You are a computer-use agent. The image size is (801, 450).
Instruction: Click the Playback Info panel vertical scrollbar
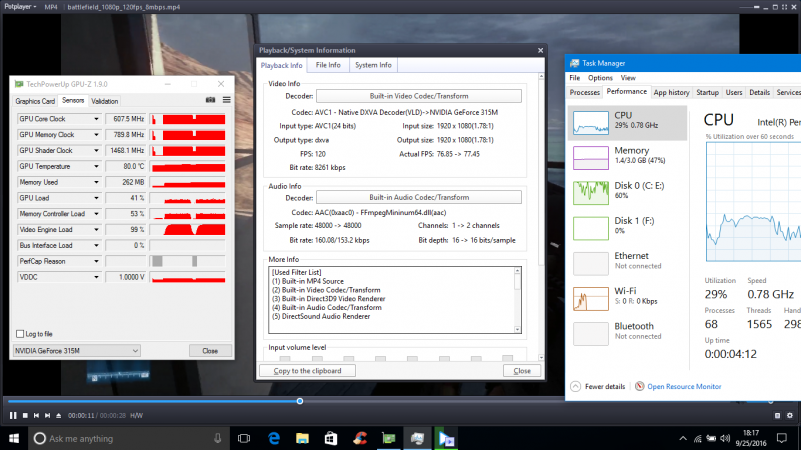541,217
